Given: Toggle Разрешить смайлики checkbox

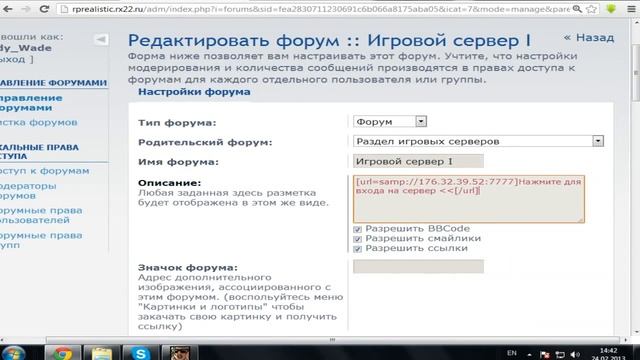Looking at the screenshot, I should [x=358, y=239].
